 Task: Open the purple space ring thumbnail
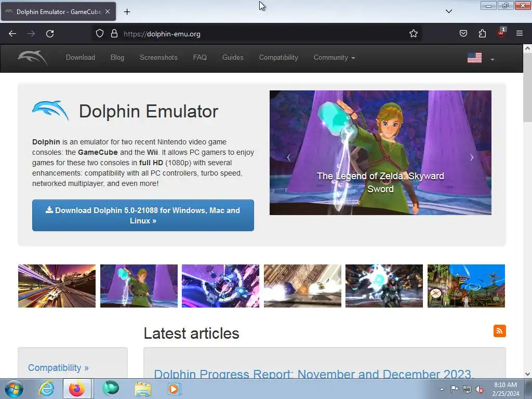[x=220, y=286]
